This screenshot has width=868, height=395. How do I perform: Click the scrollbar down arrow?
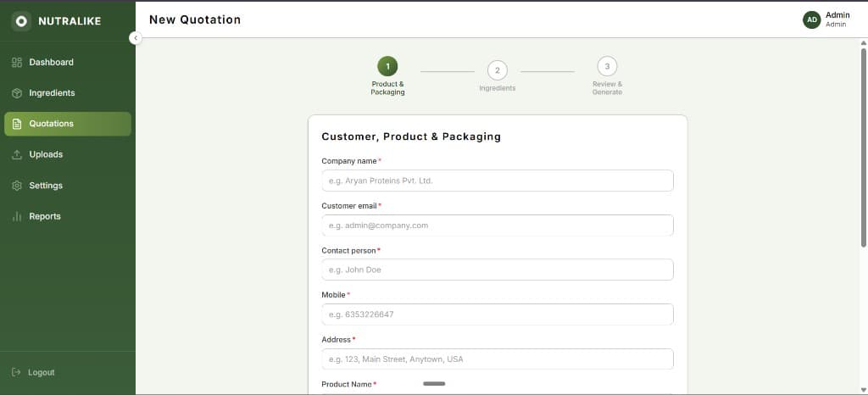[x=863, y=389]
